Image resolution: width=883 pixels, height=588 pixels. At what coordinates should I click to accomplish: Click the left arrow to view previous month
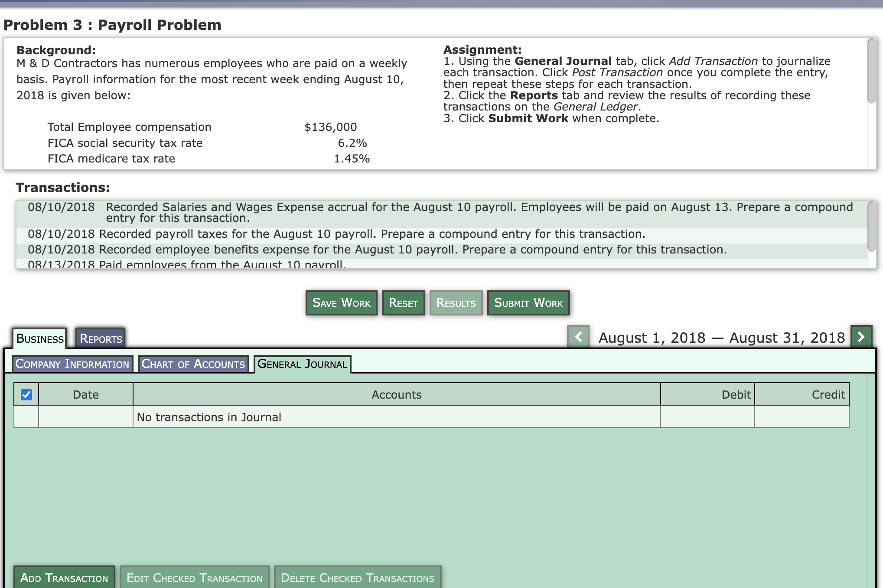[x=578, y=337]
